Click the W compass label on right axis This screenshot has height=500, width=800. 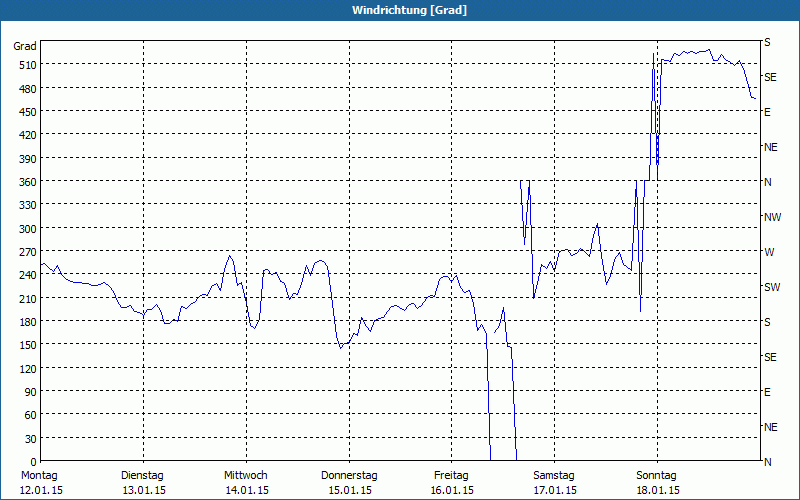(769, 252)
